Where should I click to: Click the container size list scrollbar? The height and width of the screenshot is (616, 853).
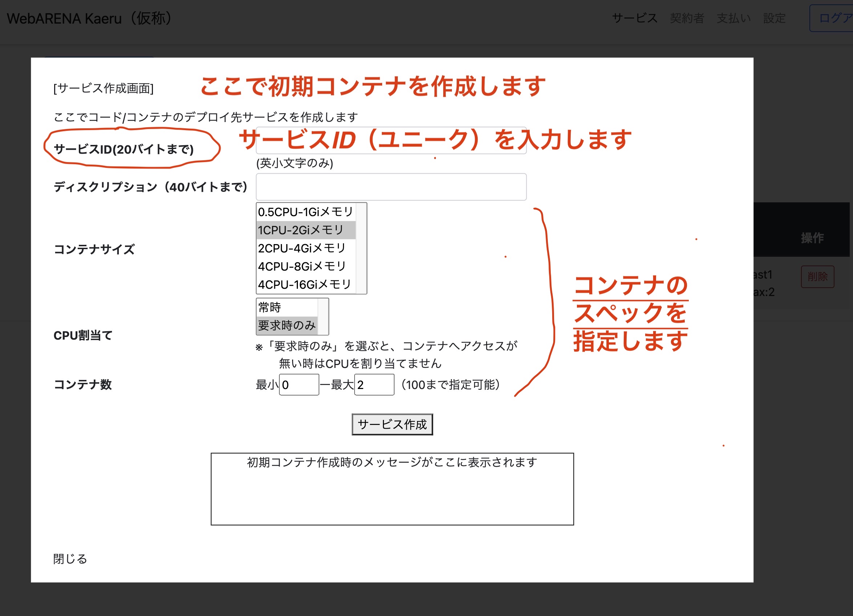click(361, 248)
